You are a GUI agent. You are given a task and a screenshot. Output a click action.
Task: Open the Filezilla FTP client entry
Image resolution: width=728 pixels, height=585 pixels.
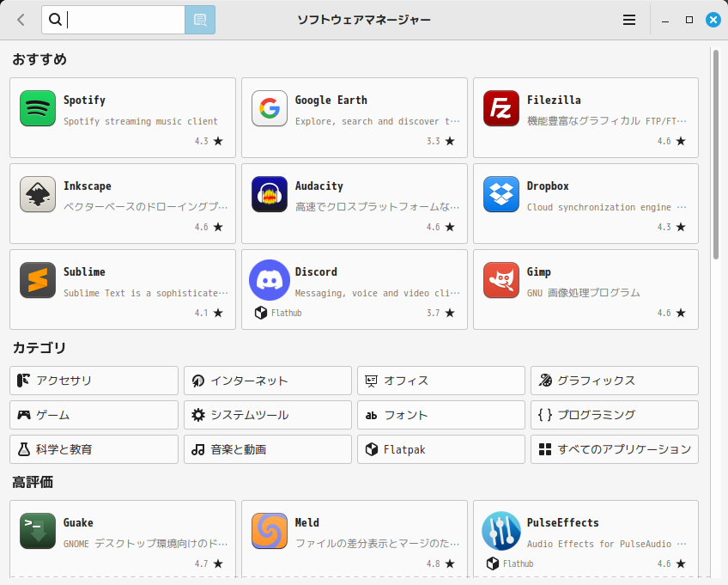point(586,118)
